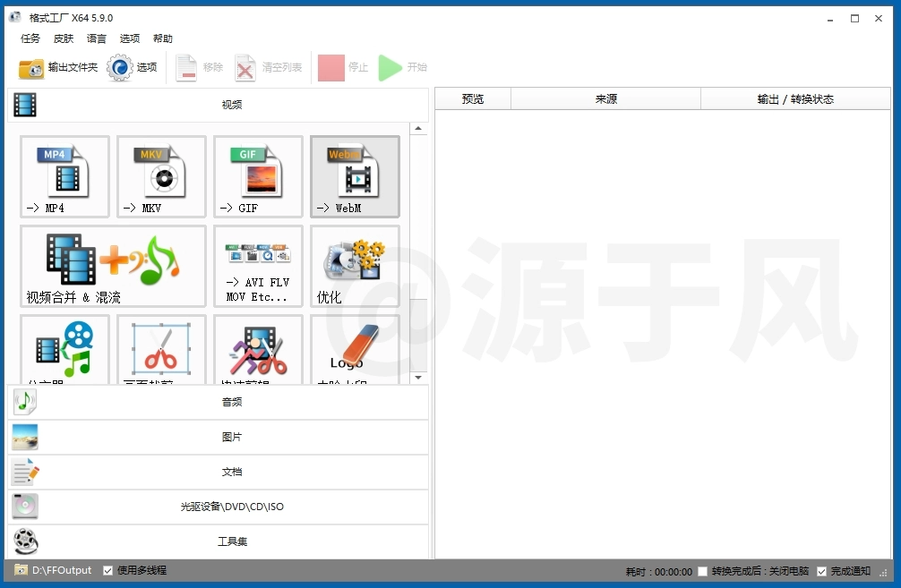
Task: Click the video panel scroll down arrow
Action: click(x=418, y=378)
